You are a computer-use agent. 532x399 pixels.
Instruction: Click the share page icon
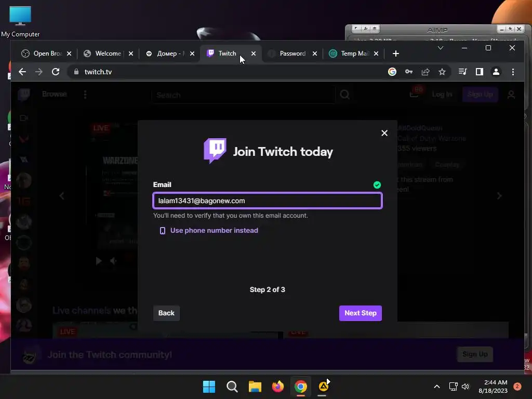425,72
